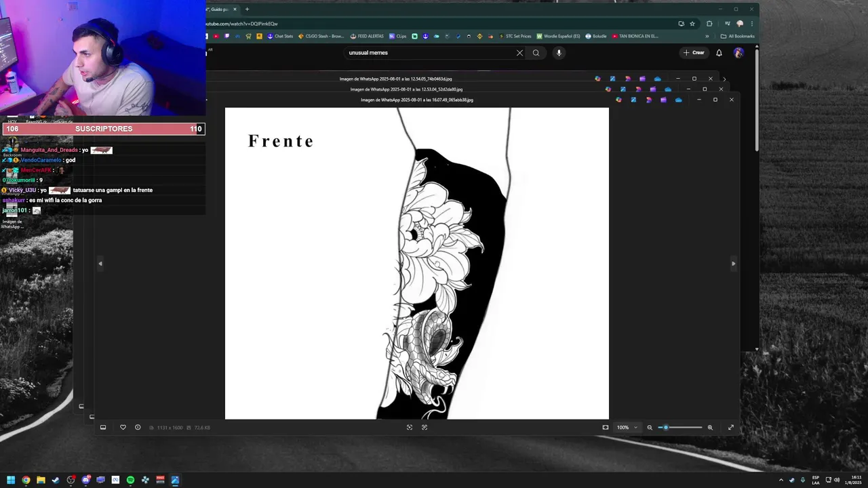Open the All Bookmarks folder
Image resolution: width=868 pixels, height=488 pixels.
tap(738, 36)
